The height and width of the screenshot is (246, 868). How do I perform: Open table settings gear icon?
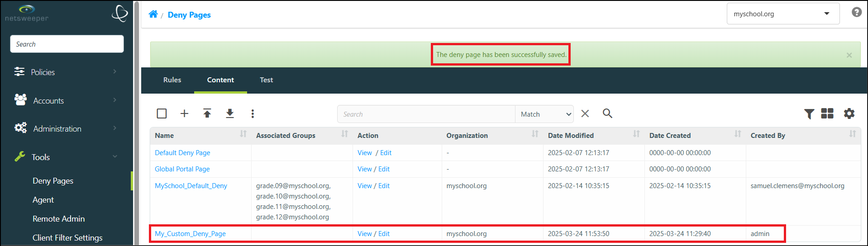pos(849,114)
